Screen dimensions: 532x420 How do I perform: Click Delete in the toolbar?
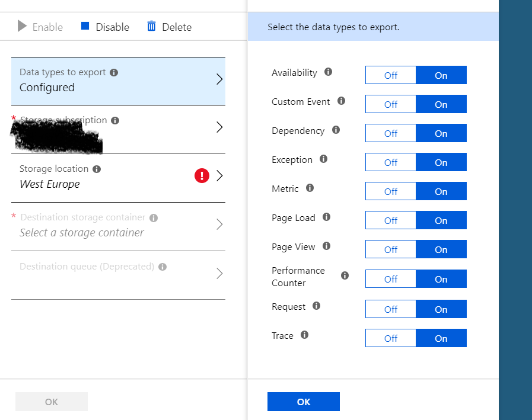pos(169,27)
